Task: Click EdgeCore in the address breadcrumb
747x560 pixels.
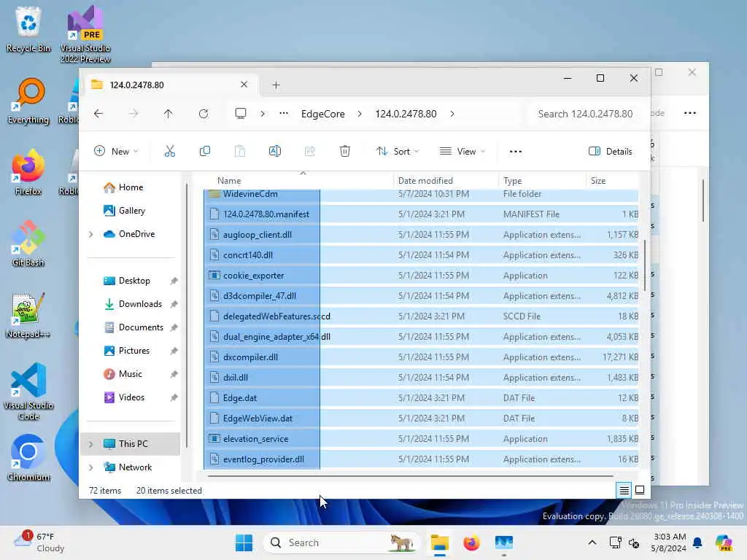Action: 323,114
